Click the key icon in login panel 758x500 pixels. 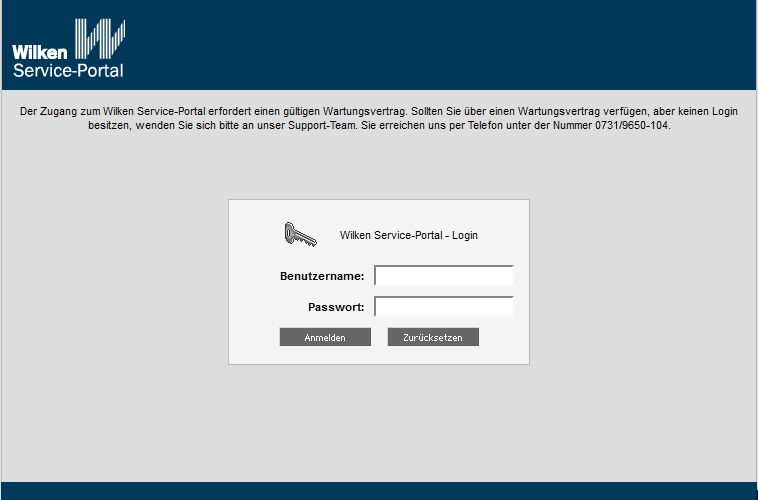299,235
